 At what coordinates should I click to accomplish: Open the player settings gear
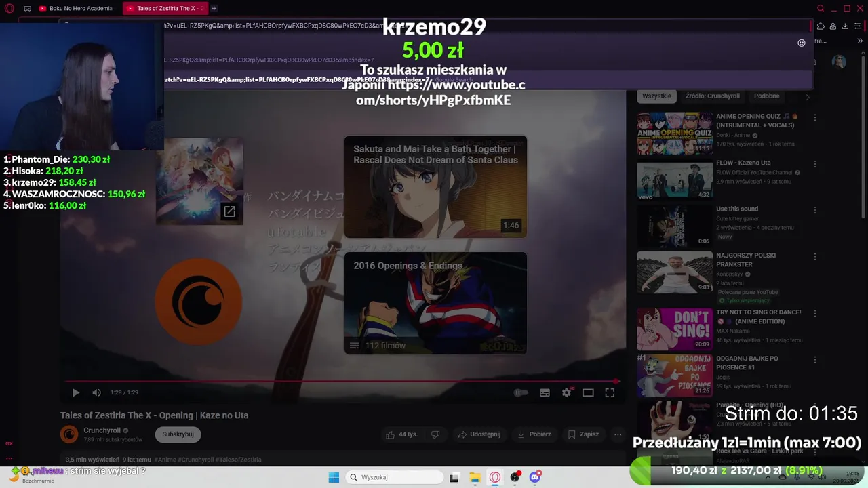pos(567,392)
